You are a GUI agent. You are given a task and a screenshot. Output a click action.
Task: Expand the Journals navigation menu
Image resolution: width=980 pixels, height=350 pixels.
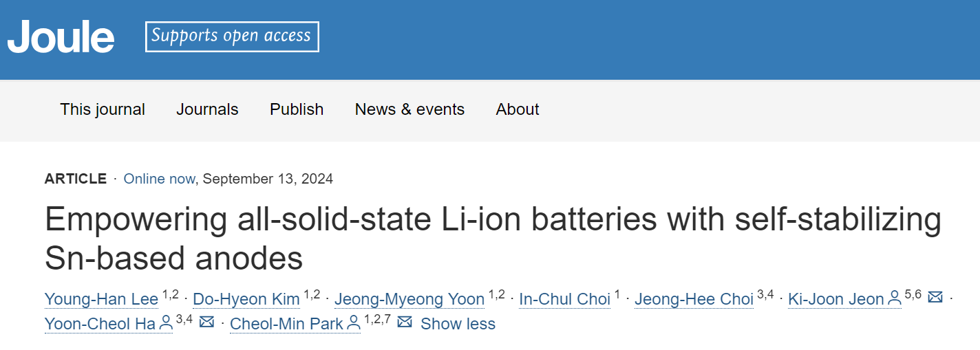[207, 109]
